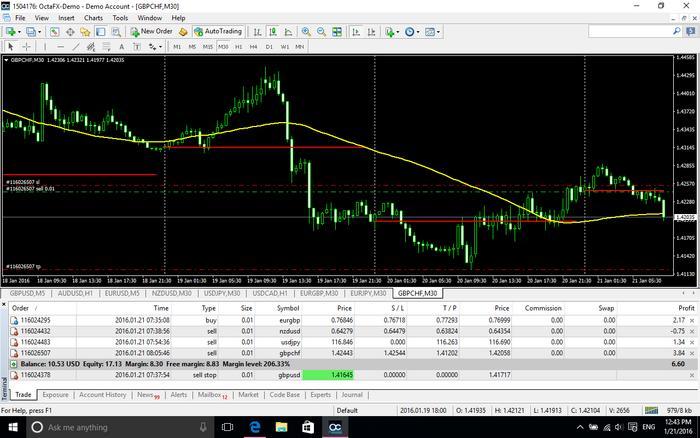Open the Charts menu
The height and width of the screenshot is (438, 700).
(93, 17)
